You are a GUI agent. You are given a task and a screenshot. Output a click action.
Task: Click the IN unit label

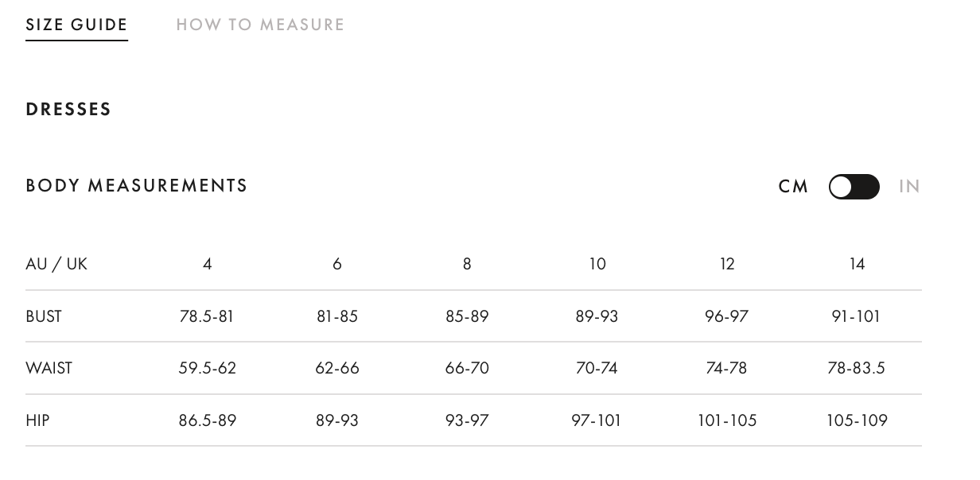909,187
